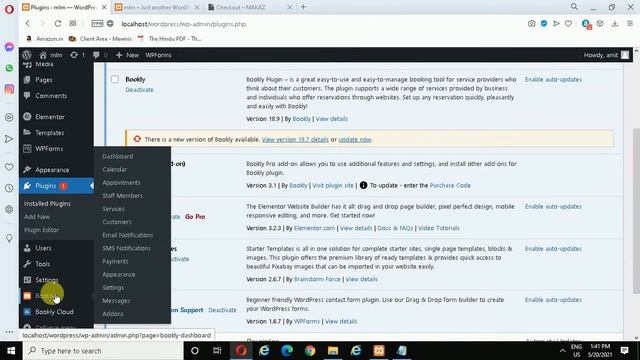Click the Windows taskbar search box
This screenshot has width=640, height=360.
(x=102, y=351)
